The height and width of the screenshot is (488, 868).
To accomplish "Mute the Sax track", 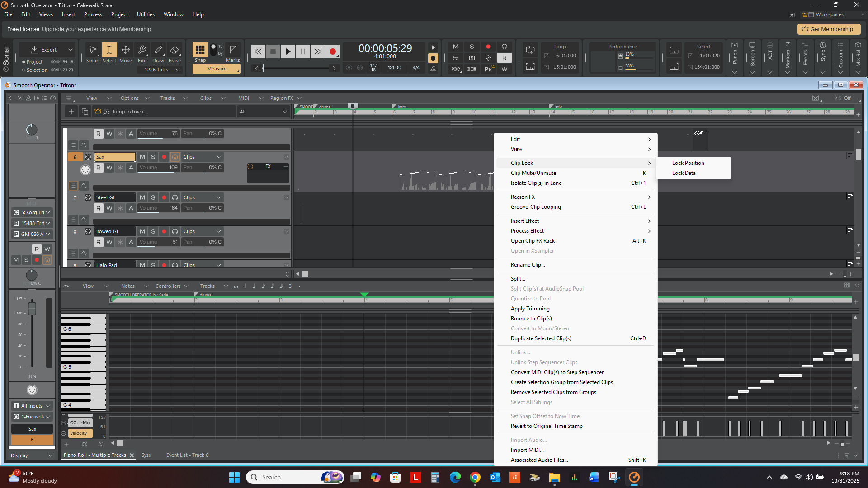I will 142,157.
